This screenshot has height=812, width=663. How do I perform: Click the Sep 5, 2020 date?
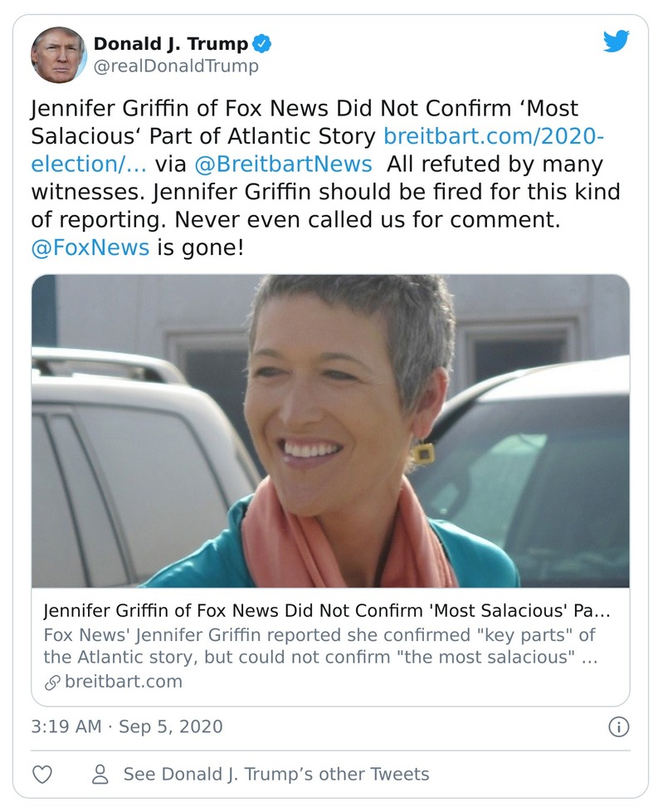[x=171, y=726]
